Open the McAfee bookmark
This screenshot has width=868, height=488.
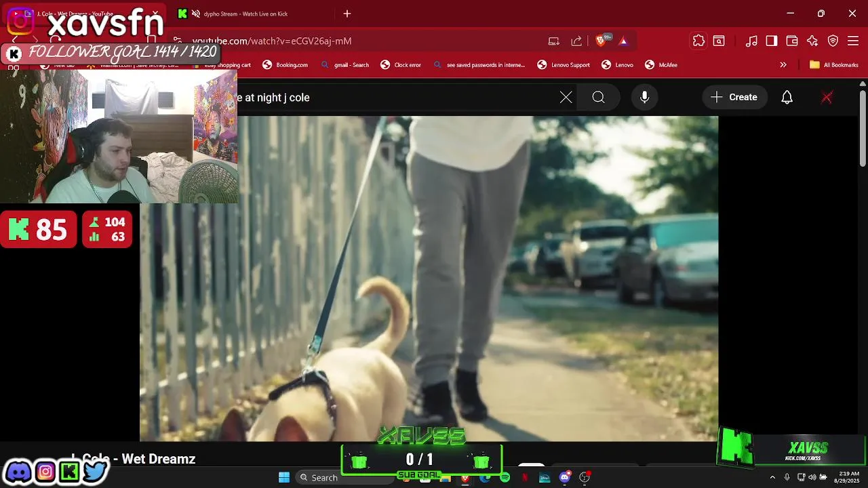coord(661,65)
